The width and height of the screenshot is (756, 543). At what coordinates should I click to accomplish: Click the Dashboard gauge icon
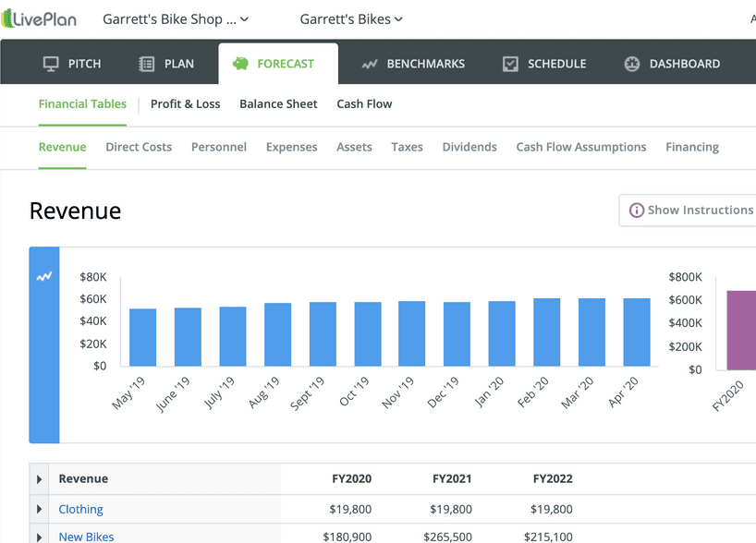(x=632, y=64)
